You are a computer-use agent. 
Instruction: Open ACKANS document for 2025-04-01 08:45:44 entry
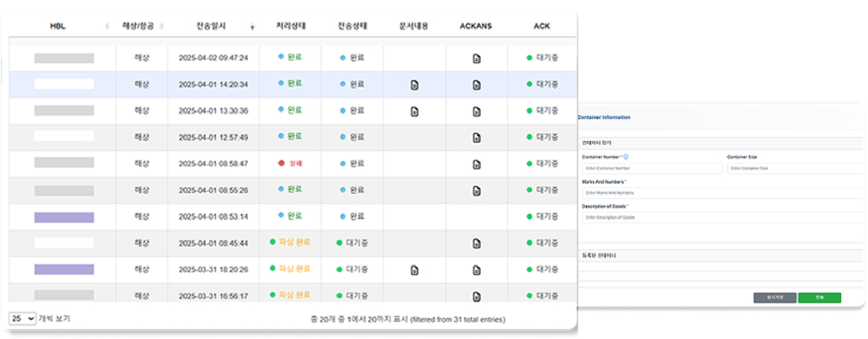[477, 243]
